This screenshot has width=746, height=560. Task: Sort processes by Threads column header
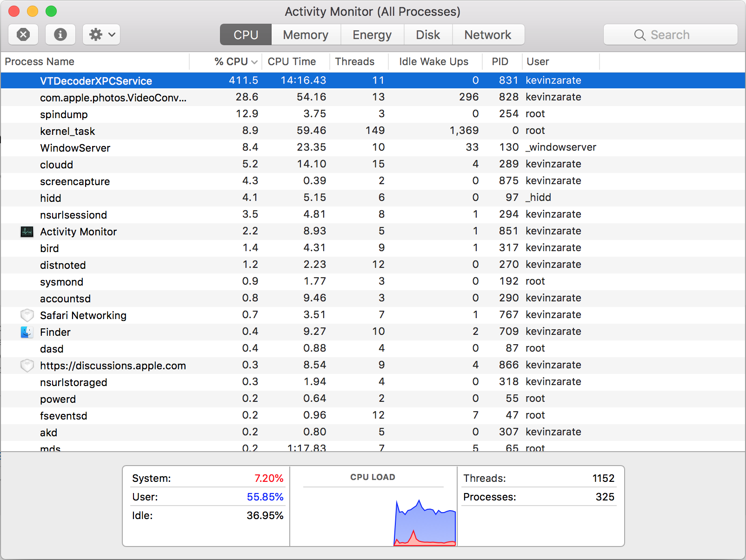(x=354, y=61)
